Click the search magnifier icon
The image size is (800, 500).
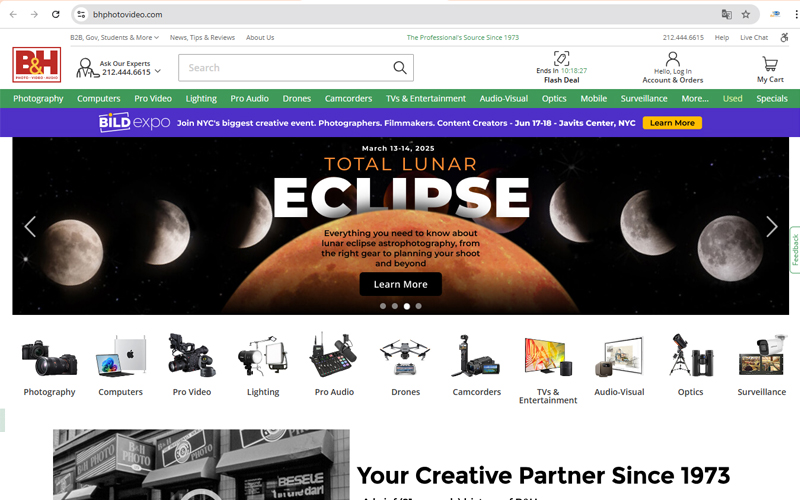pos(400,67)
